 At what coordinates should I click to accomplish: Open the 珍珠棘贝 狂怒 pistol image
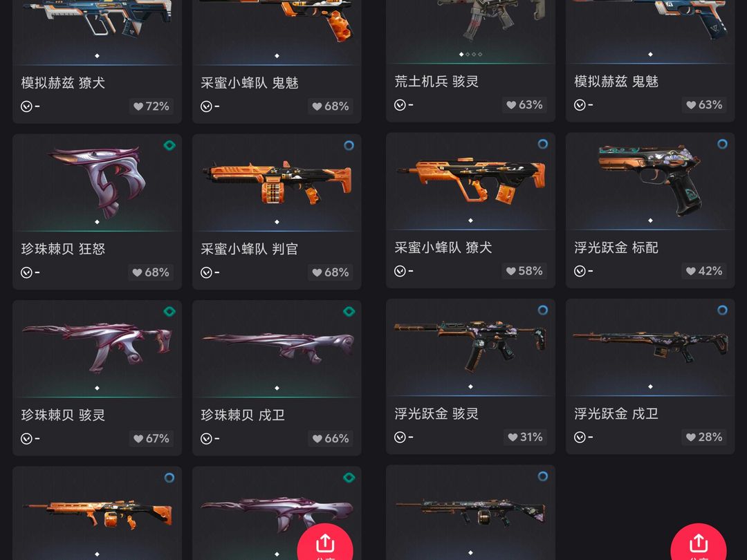[x=98, y=181]
